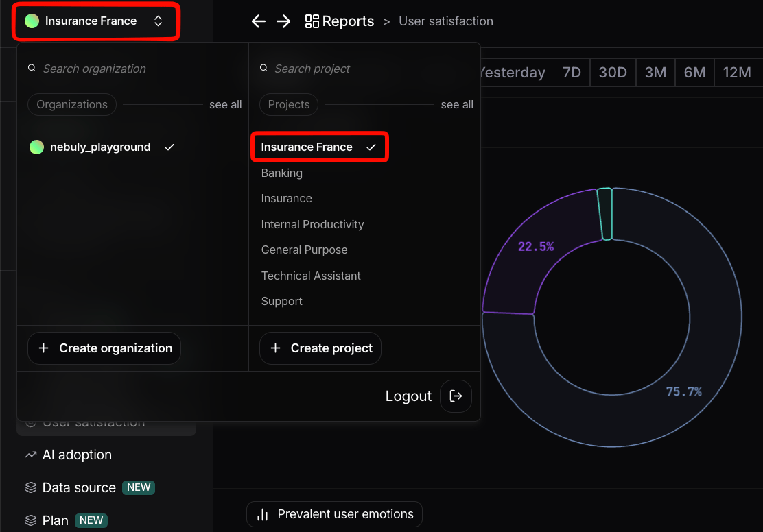This screenshot has width=763, height=532.
Task: Click Create project button
Action: [x=320, y=348]
